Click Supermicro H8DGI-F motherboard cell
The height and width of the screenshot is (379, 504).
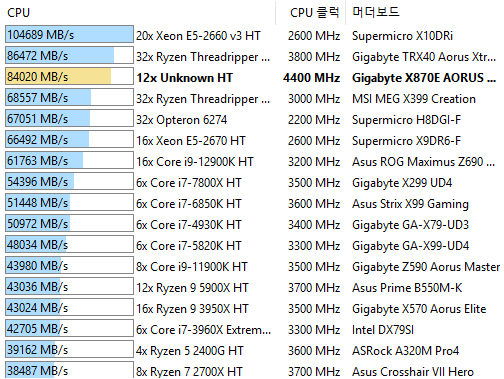(x=406, y=120)
